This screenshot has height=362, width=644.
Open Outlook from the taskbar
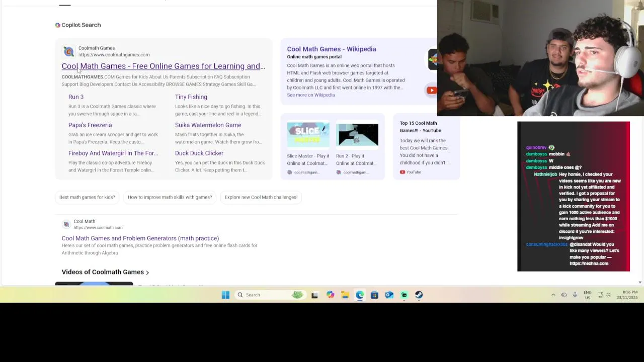[389, 295]
